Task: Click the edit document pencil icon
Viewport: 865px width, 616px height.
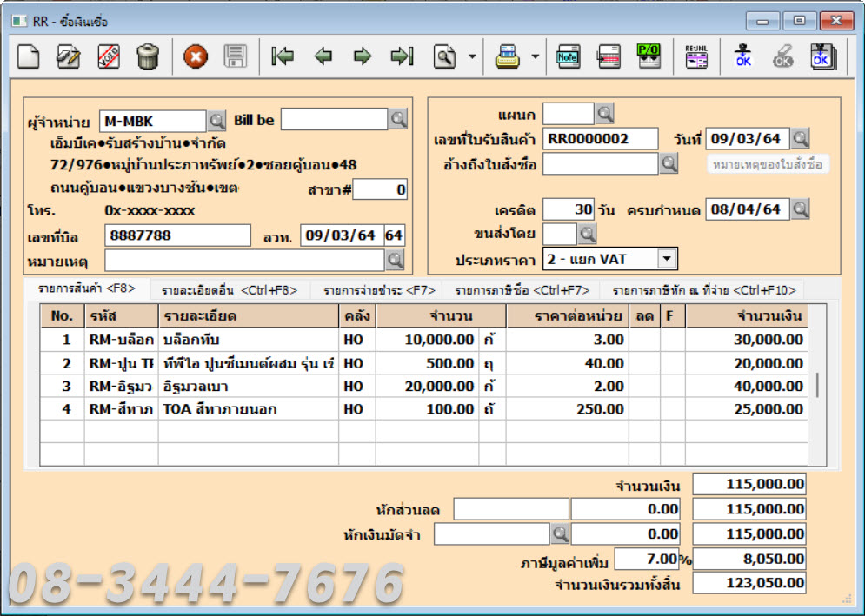Action: (69, 56)
